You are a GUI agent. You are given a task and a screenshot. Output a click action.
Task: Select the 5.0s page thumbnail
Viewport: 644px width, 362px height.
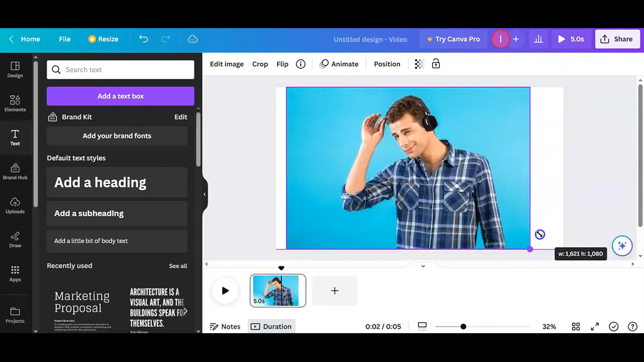(x=278, y=291)
